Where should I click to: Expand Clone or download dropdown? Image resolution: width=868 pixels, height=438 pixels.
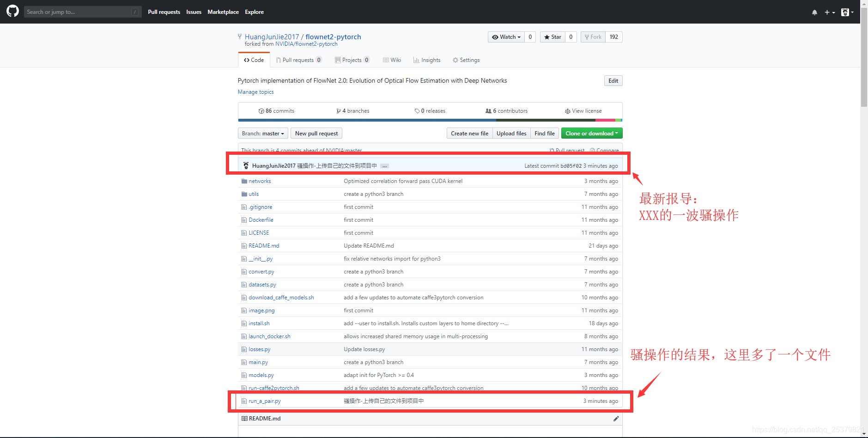coord(592,134)
